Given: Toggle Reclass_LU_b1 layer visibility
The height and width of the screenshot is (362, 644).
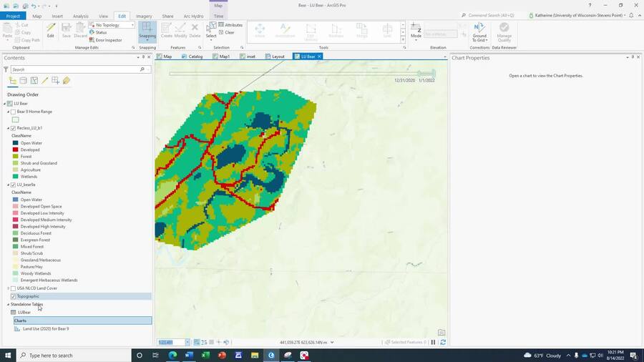Looking at the screenshot, I should click(x=13, y=128).
